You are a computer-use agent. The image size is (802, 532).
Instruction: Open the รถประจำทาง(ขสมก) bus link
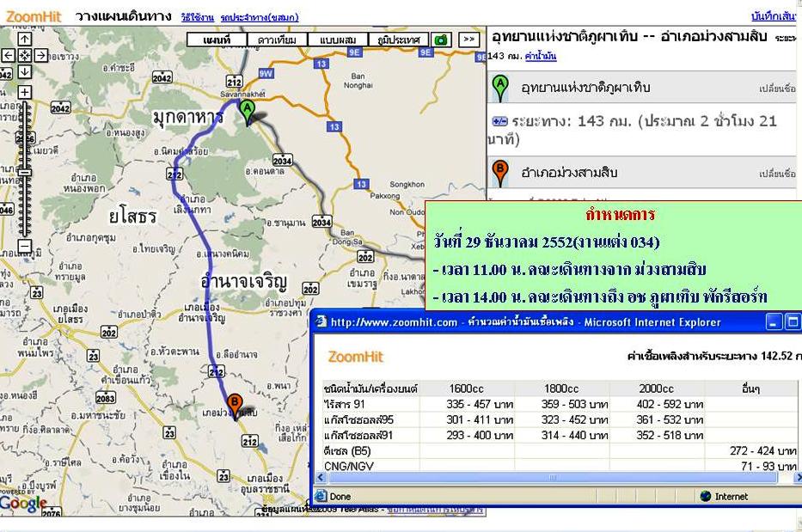tap(259, 17)
